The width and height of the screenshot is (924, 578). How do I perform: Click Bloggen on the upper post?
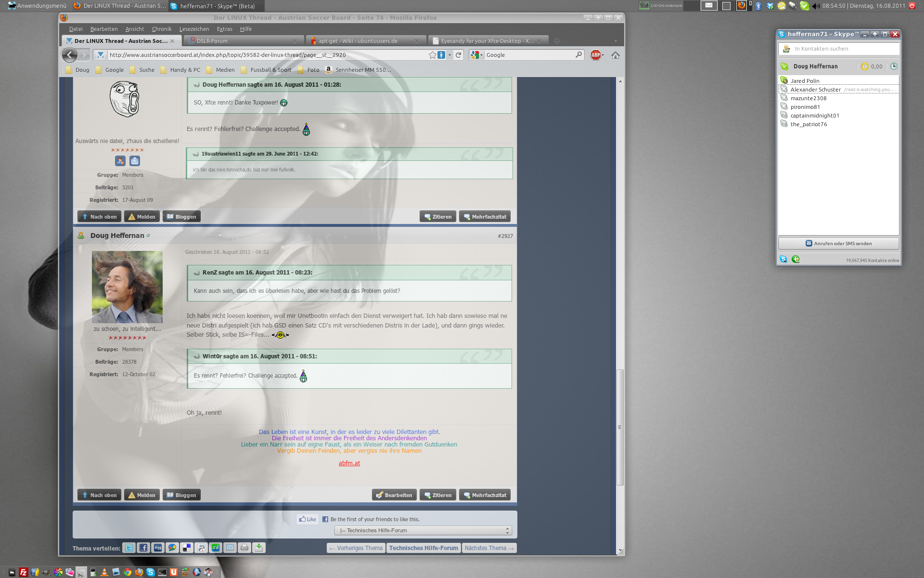(181, 216)
